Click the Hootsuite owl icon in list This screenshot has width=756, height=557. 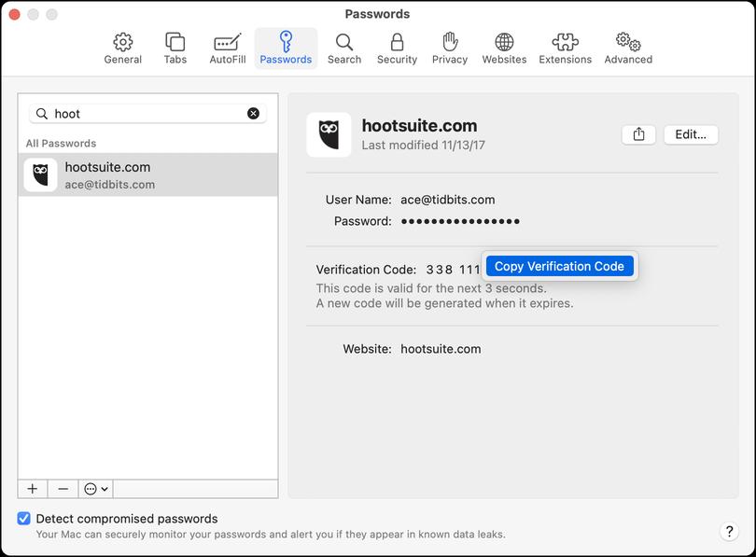point(40,174)
